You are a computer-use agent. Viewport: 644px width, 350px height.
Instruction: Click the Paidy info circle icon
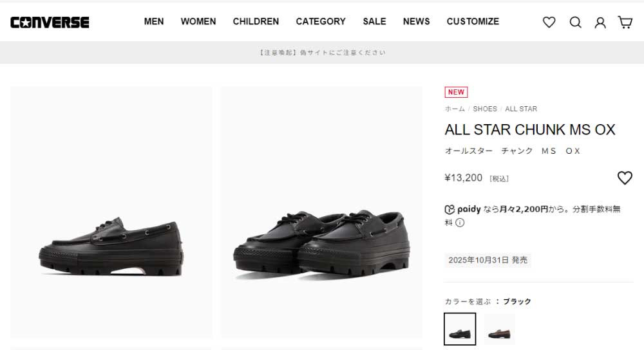coord(460,223)
